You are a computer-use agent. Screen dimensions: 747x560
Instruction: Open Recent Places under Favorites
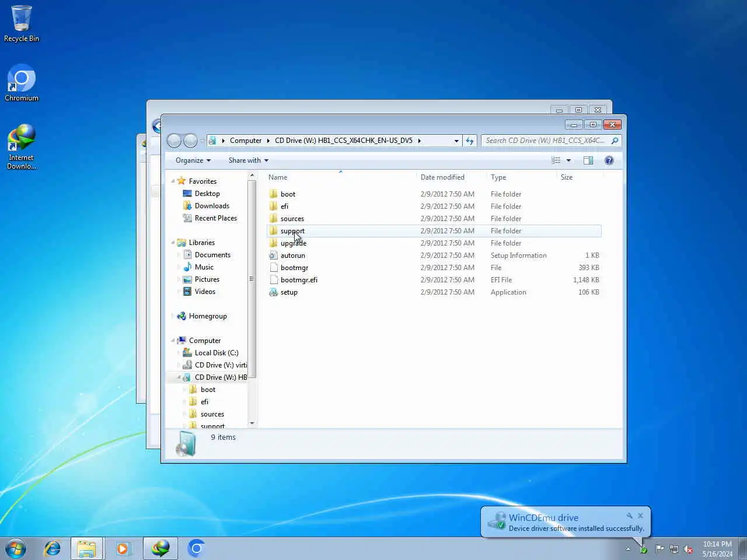coord(216,218)
